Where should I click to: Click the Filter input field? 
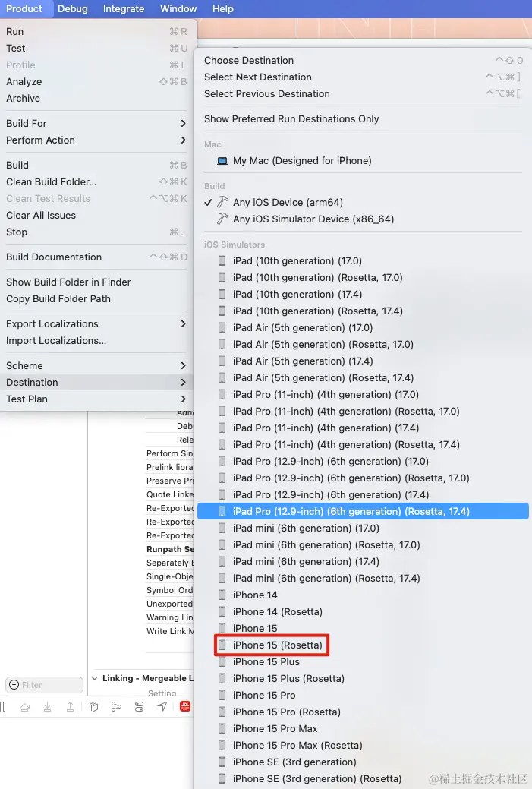(44, 685)
